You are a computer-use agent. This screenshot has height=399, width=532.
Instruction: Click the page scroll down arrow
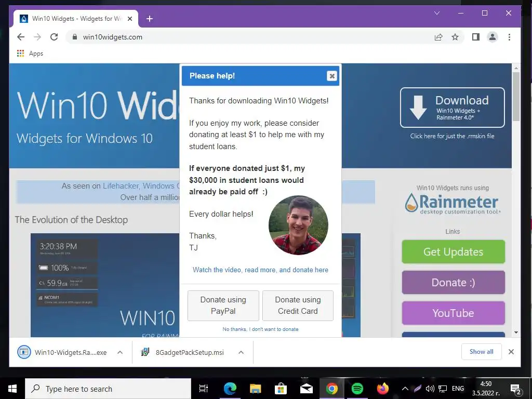tap(516, 332)
